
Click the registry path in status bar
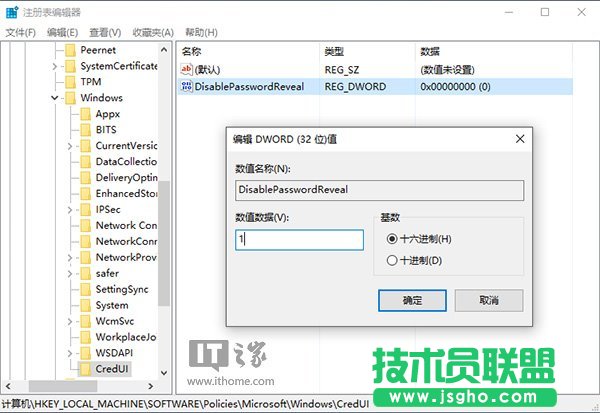click(x=185, y=404)
